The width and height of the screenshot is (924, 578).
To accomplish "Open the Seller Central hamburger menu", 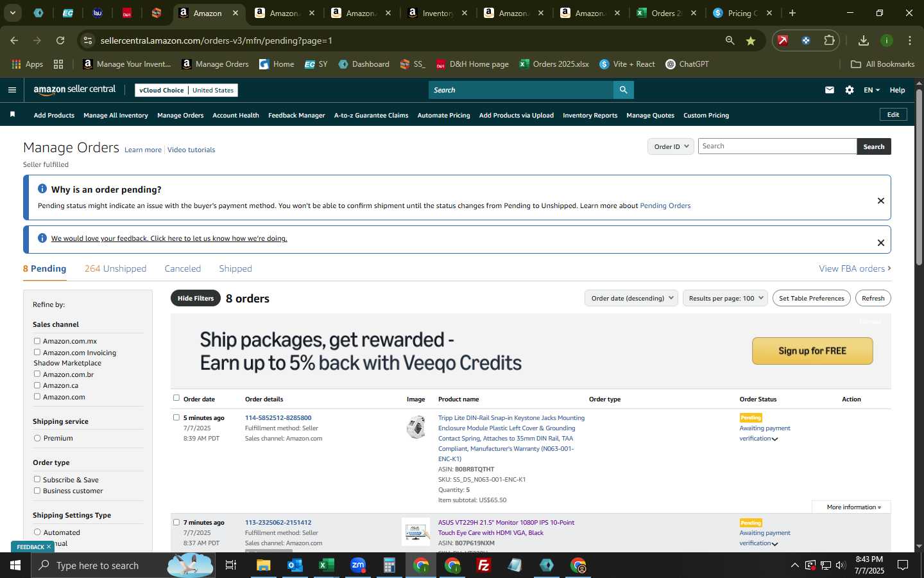I will coord(12,90).
